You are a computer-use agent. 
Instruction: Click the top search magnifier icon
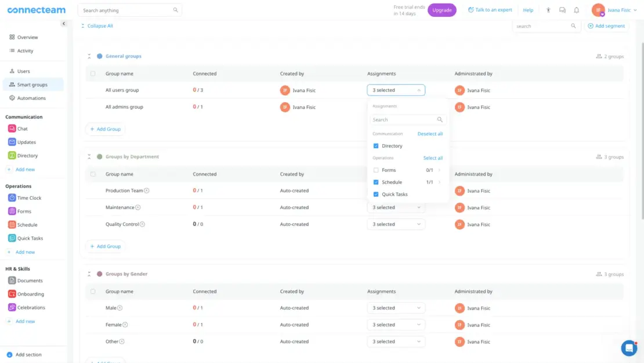point(175,10)
